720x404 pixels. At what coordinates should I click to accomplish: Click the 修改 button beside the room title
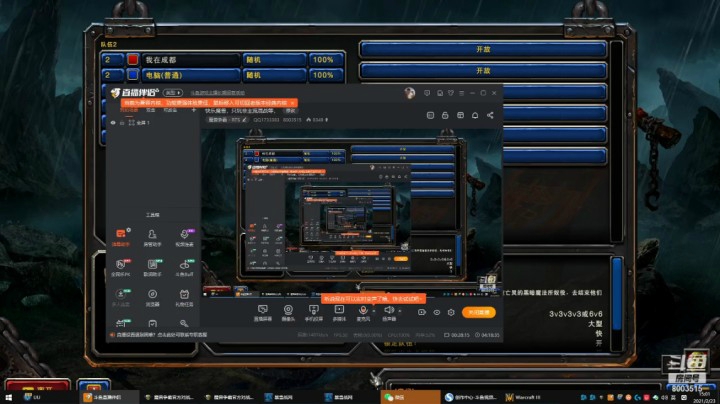pos(291,111)
